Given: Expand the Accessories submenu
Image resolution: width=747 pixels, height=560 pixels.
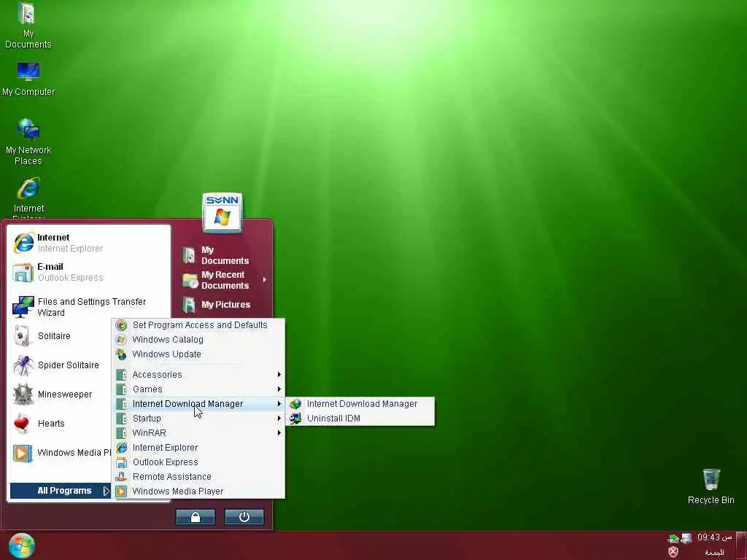Looking at the screenshot, I should coord(198,375).
